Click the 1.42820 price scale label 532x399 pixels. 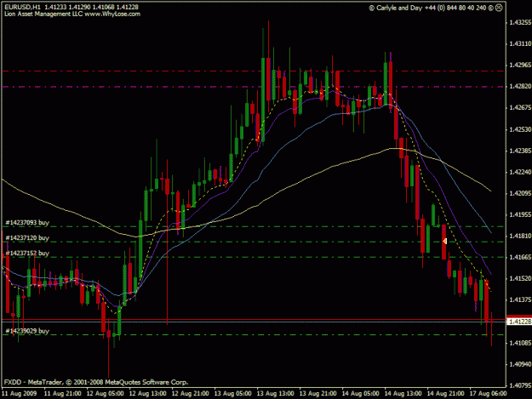pyautogui.click(x=520, y=87)
